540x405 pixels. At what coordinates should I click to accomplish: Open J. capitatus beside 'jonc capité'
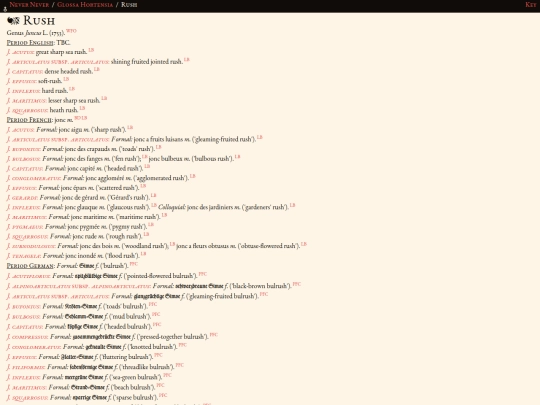pyautogui.click(x=25, y=168)
